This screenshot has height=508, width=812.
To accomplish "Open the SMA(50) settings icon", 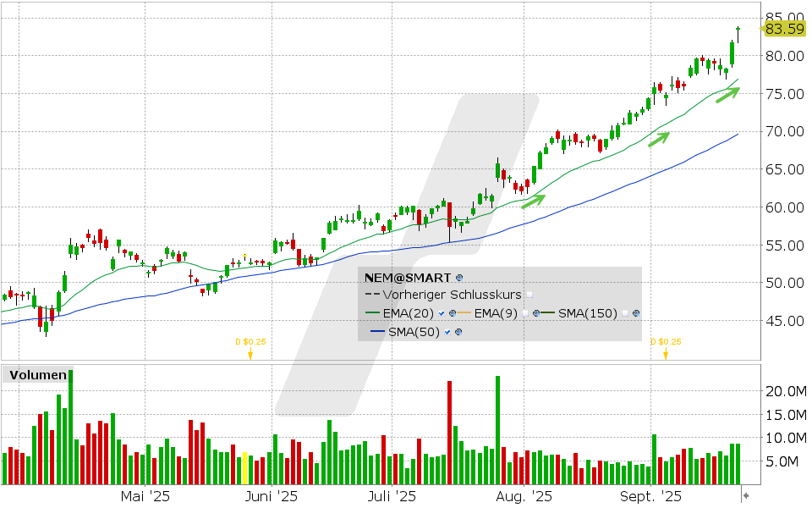I will click(458, 332).
